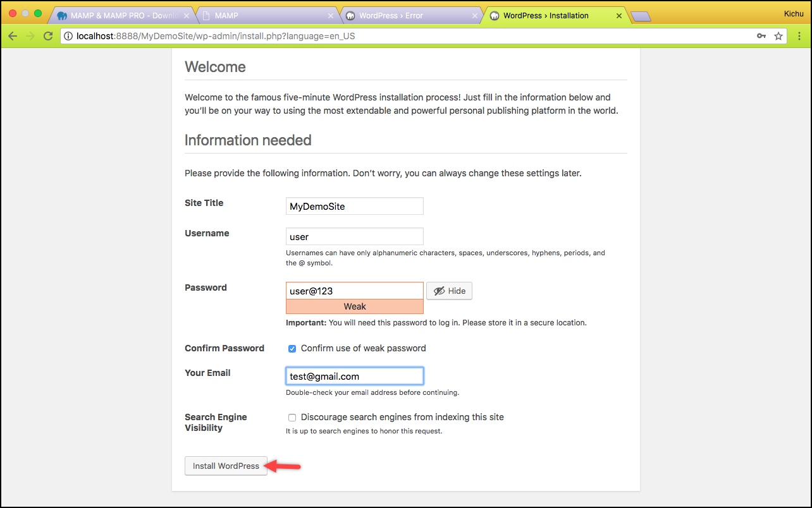This screenshot has width=812, height=508.
Task: Click the Site Title label
Action: (204, 203)
